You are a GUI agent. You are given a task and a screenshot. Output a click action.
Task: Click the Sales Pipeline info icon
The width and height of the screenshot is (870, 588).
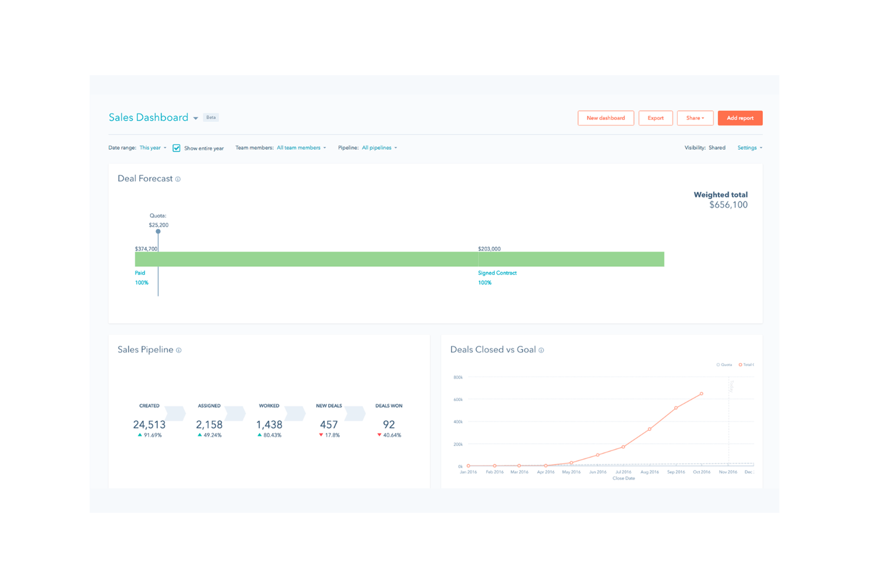pyautogui.click(x=179, y=351)
